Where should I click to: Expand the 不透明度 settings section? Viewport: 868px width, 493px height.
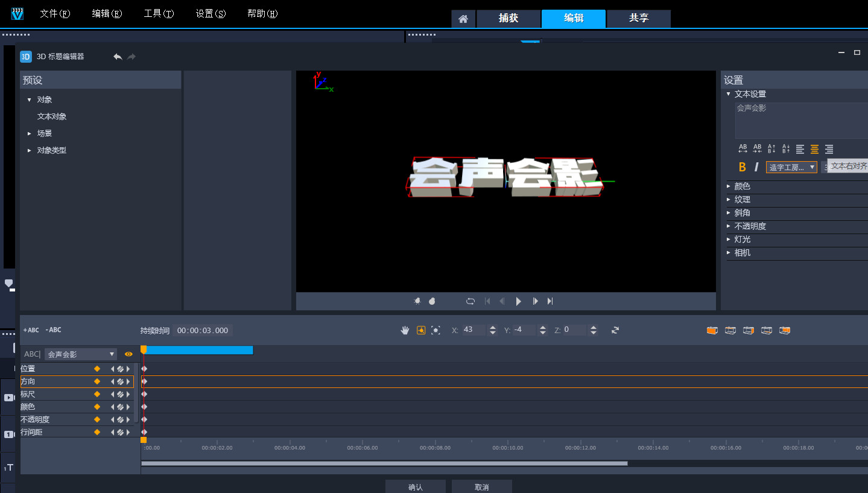(x=729, y=226)
